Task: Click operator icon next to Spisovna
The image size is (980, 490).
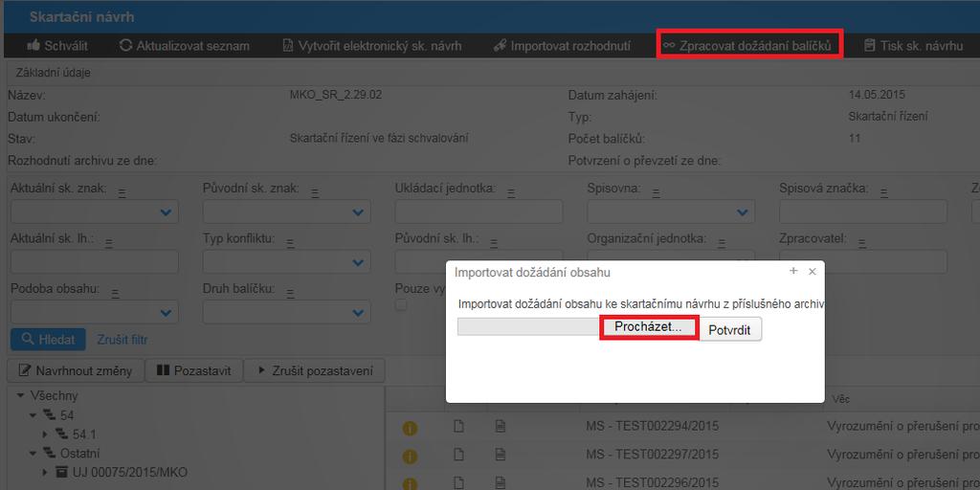Action: point(656,193)
